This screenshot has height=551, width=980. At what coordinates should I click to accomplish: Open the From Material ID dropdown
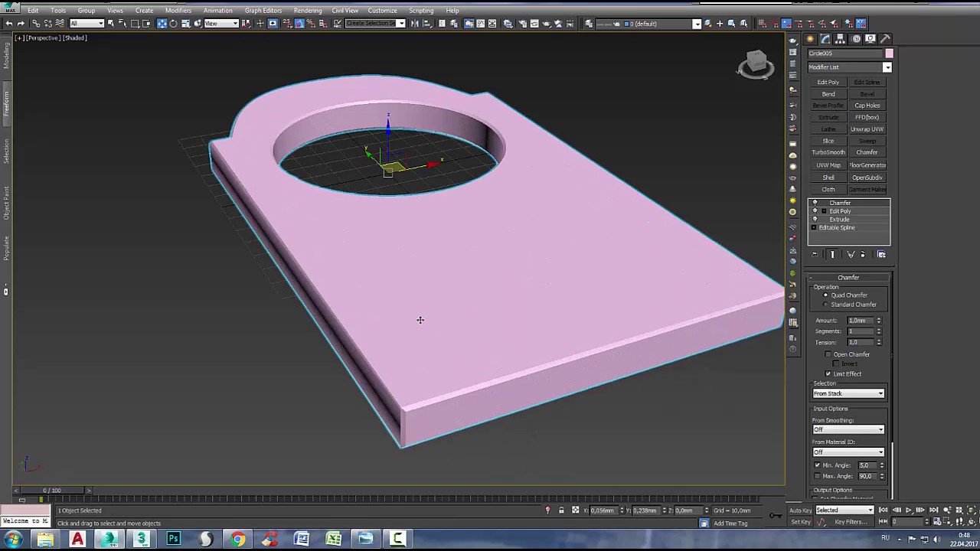[x=848, y=452]
